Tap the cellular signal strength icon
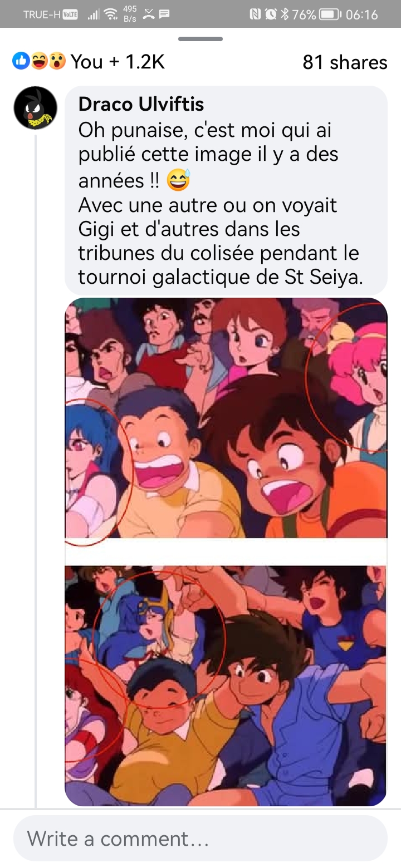This screenshot has width=401, height=868. pos(92,14)
